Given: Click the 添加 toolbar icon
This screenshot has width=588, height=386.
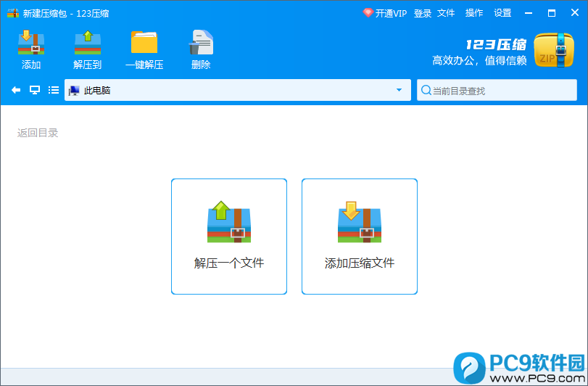Looking at the screenshot, I should tap(31, 42).
